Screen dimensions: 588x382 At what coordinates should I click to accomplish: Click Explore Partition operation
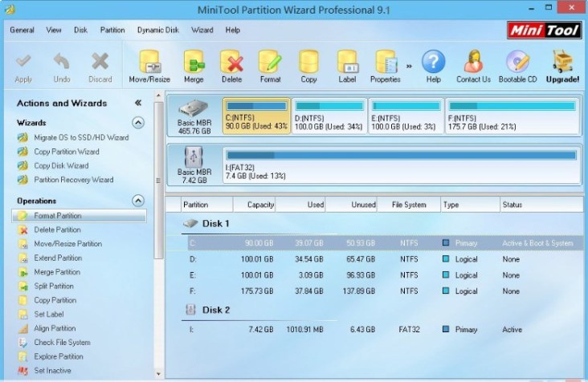click(x=59, y=356)
